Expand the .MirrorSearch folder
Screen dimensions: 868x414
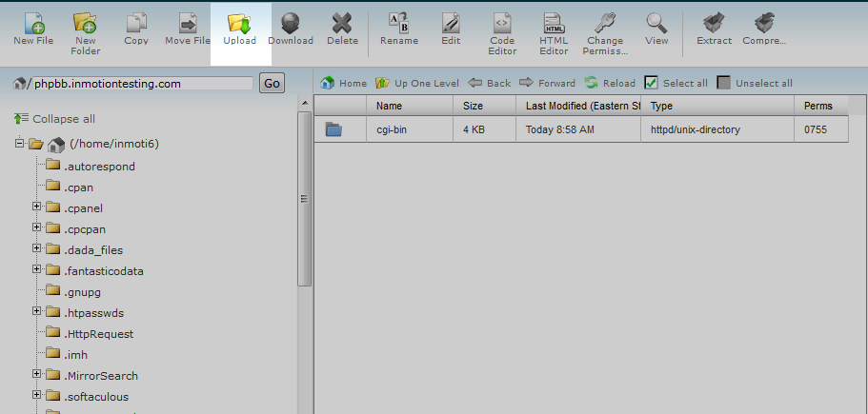36,374
